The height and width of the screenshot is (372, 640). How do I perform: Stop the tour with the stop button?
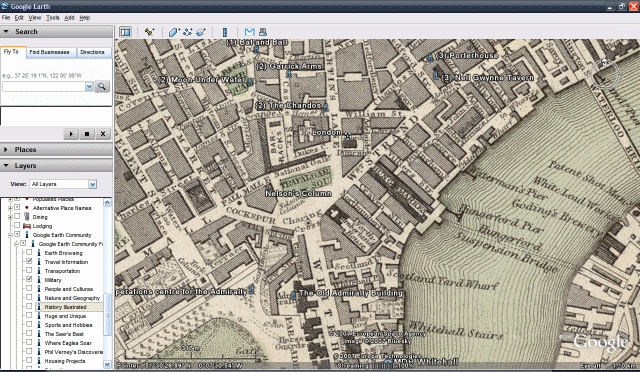pyautogui.click(x=87, y=134)
